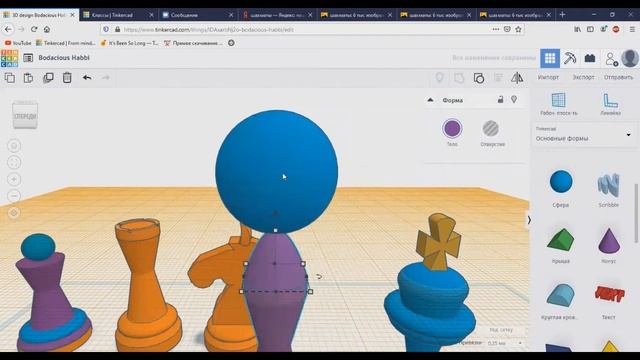Viewport: 640px width, 360px height.
Task: Show all hidden objects lightbulb icon
Action: [439, 78]
